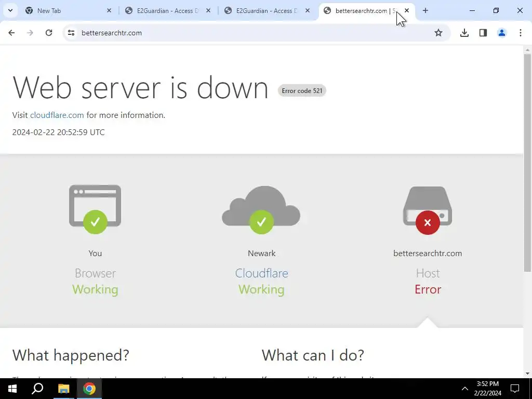Open the Windows Start menu
Screen dimensions: 532x399
(12, 389)
